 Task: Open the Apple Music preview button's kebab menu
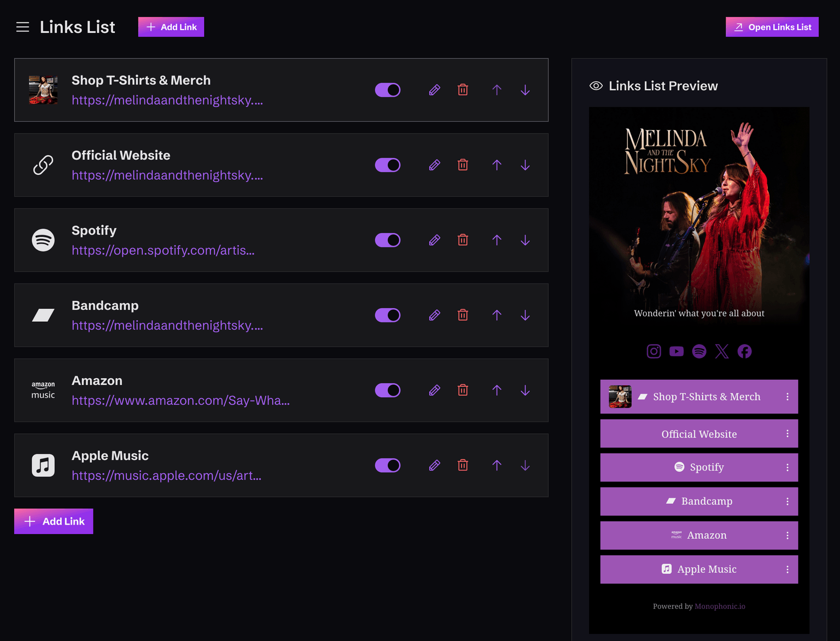pyautogui.click(x=787, y=569)
